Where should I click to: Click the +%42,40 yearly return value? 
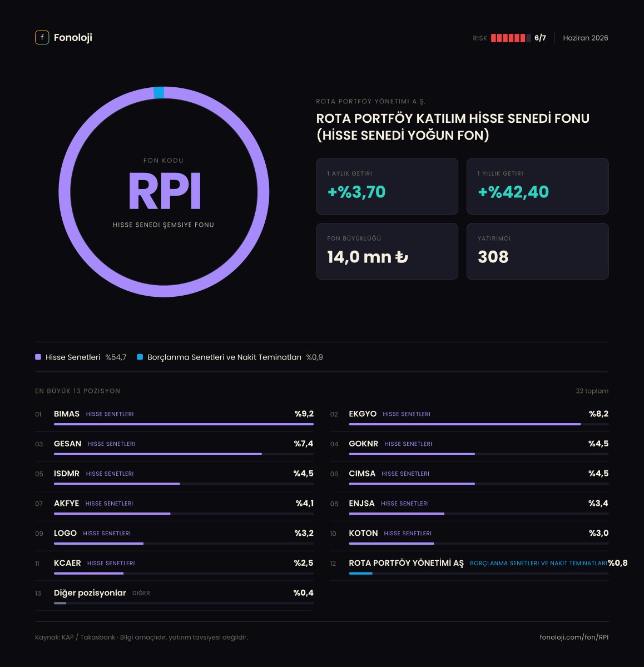pos(513,192)
